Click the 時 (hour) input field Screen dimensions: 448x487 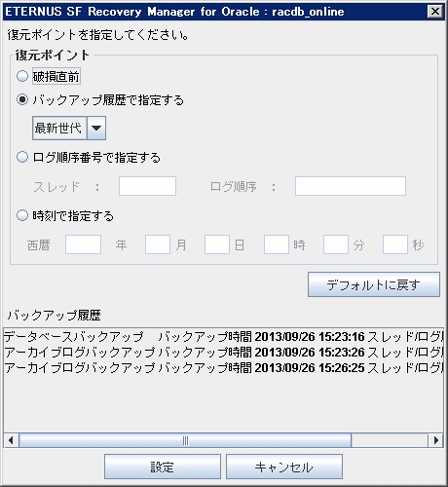(x=277, y=244)
